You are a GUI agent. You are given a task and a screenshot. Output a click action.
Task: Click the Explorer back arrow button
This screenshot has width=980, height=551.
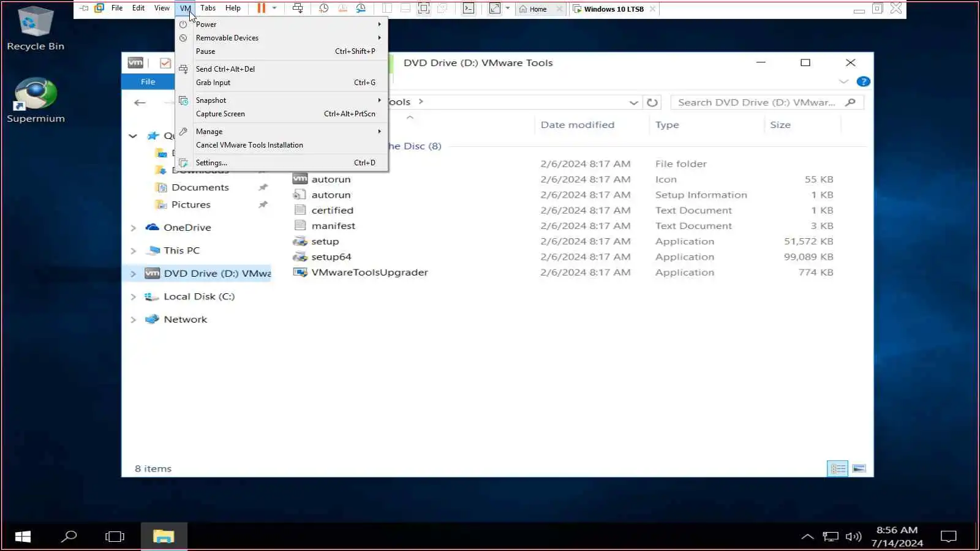point(140,103)
